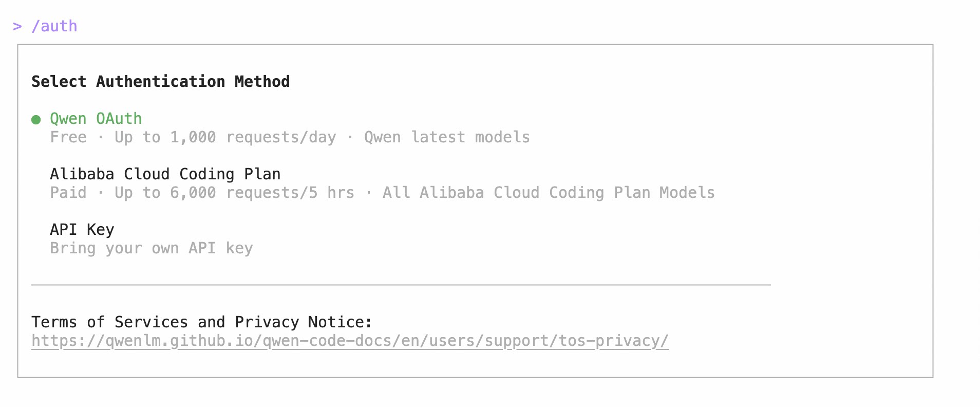Click the word 'Key' in API Key option
Viewport: 980px width, 407px height.
(100, 230)
